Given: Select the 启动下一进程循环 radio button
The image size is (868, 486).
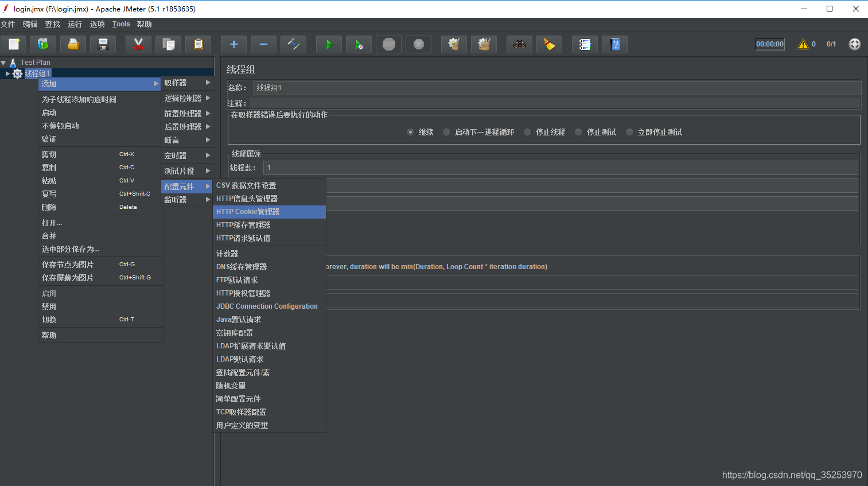Looking at the screenshot, I should pos(446,132).
